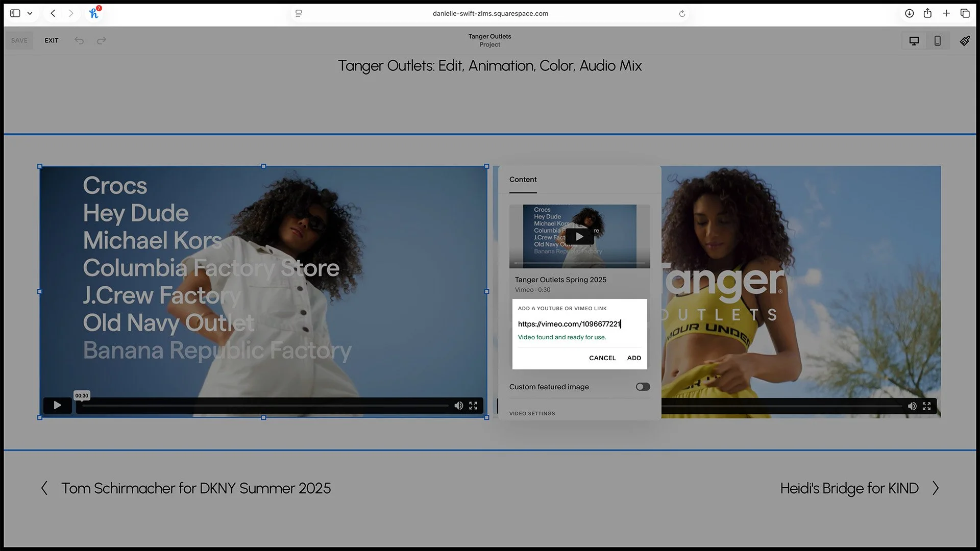This screenshot has width=980, height=551.
Task: Reload the page in browser address bar
Action: tap(682, 14)
